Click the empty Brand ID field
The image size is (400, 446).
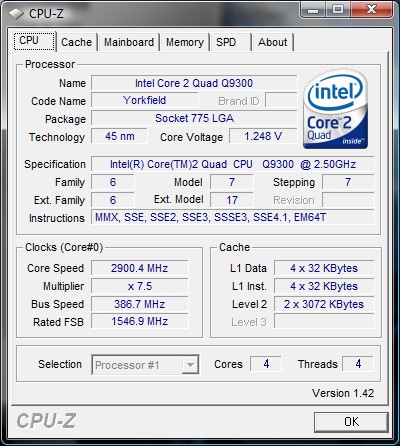(x=281, y=100)
